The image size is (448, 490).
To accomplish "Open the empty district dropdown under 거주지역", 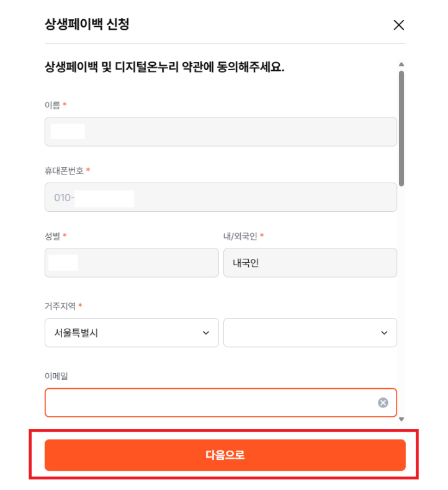I will click(x=310, y=332).
